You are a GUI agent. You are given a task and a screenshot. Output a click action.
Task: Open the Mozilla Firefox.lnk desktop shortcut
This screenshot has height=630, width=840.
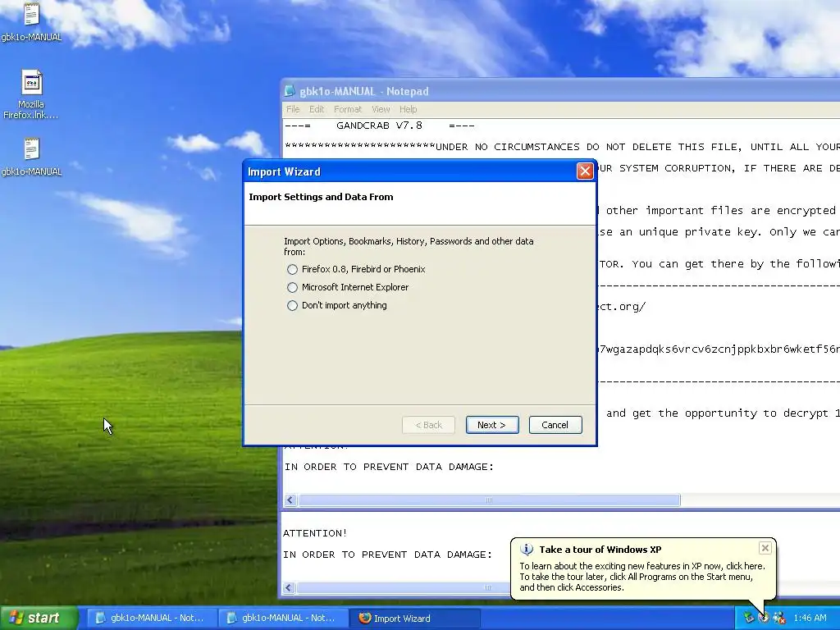tap(31, 94)
